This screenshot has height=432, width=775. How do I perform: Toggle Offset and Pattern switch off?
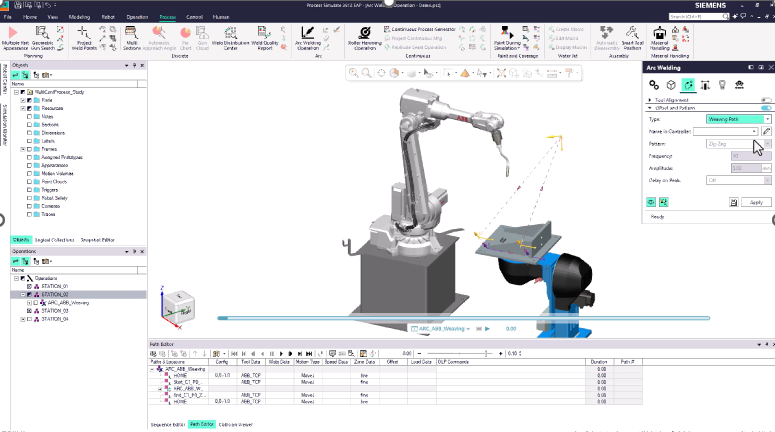766,108
